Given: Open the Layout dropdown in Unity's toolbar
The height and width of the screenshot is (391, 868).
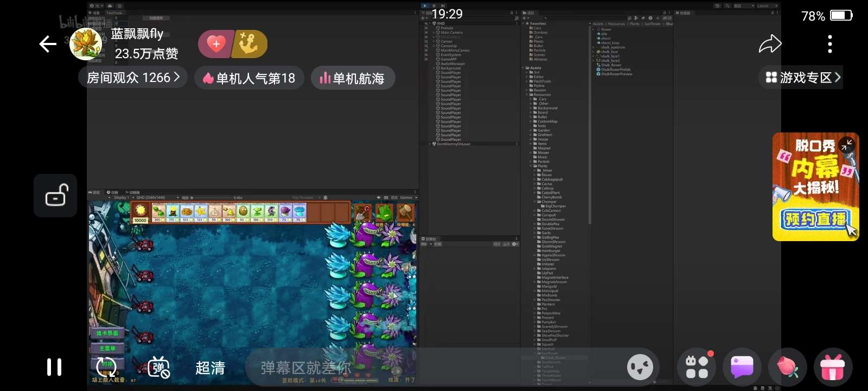Looking at the screenshot, I should (x=767, y=5).
